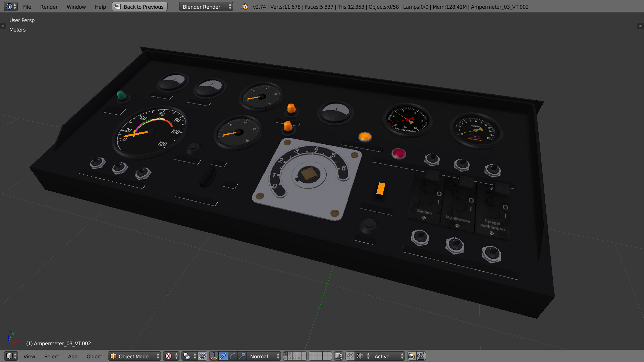Toggle manipulate center points icon

point(202,356)
